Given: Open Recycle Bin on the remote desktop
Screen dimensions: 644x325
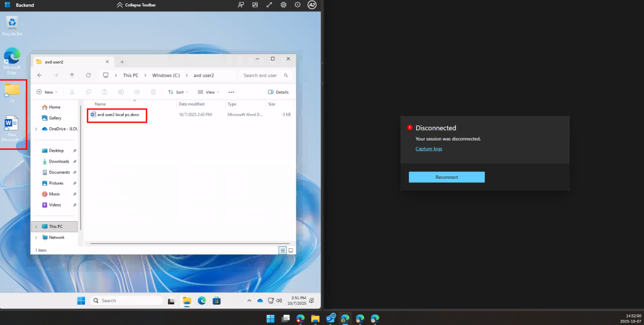Looking at the screenshot, I should pos(12,25).
